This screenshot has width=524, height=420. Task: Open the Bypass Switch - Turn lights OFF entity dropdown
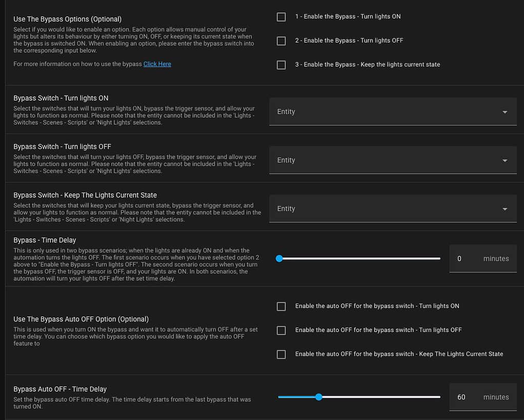pos(393,160)
